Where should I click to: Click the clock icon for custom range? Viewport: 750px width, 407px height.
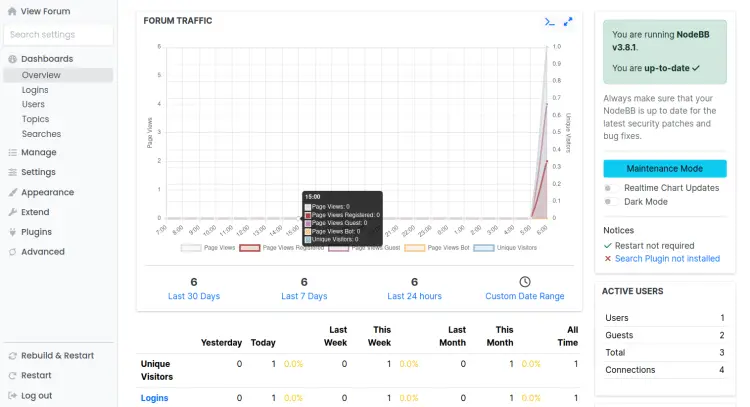click(x=525, y=282)
